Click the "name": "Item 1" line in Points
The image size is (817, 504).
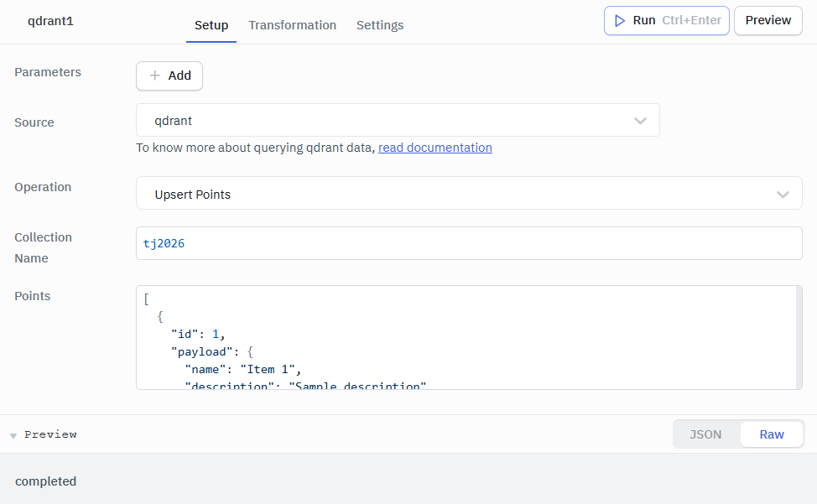[243, 370]
